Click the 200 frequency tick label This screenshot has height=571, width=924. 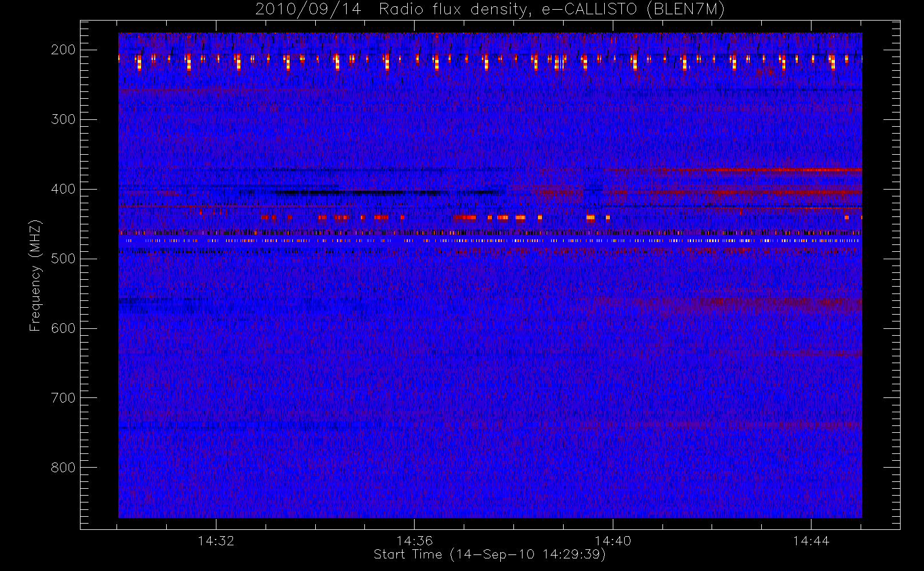[63, 50]
